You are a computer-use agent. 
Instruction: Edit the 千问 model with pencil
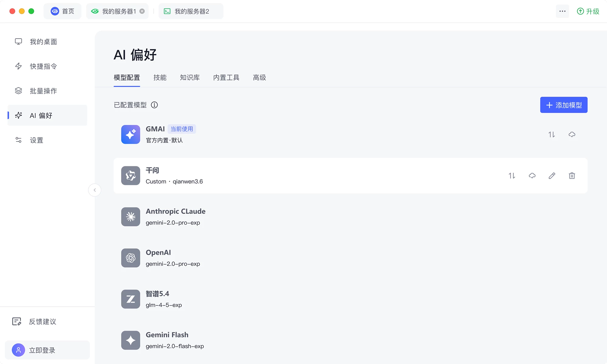point(552,176)
